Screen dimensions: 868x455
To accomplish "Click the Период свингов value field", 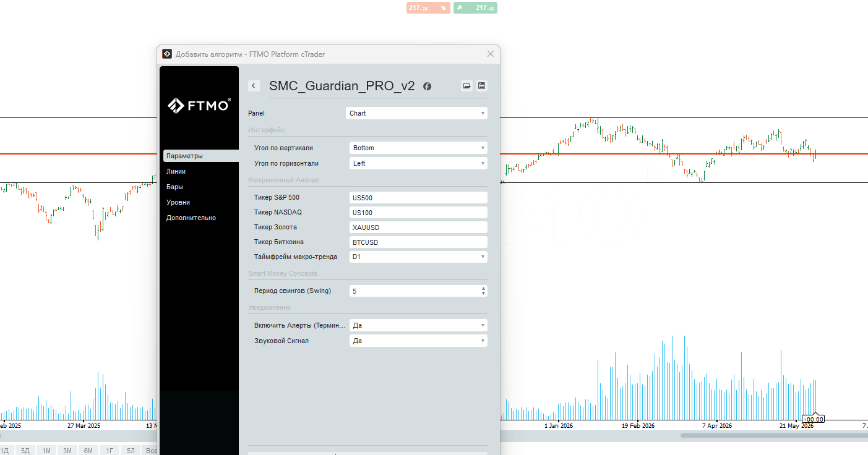I will pyautogui.click(x=415, y=291).
